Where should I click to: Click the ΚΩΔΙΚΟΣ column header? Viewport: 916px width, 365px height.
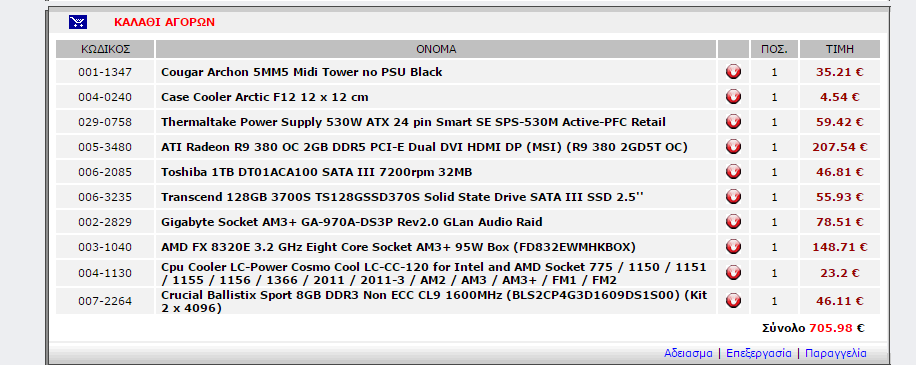tap(105, 49)
